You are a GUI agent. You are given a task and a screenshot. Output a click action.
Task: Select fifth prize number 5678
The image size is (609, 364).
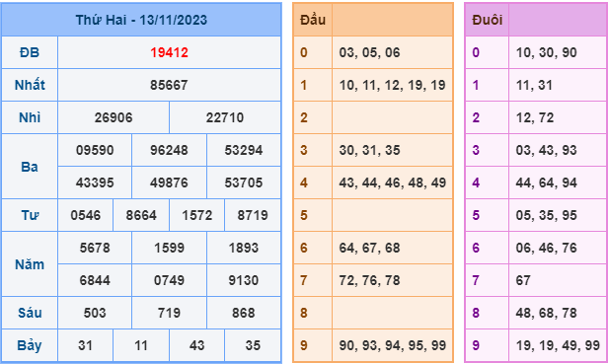pos(95,248)
